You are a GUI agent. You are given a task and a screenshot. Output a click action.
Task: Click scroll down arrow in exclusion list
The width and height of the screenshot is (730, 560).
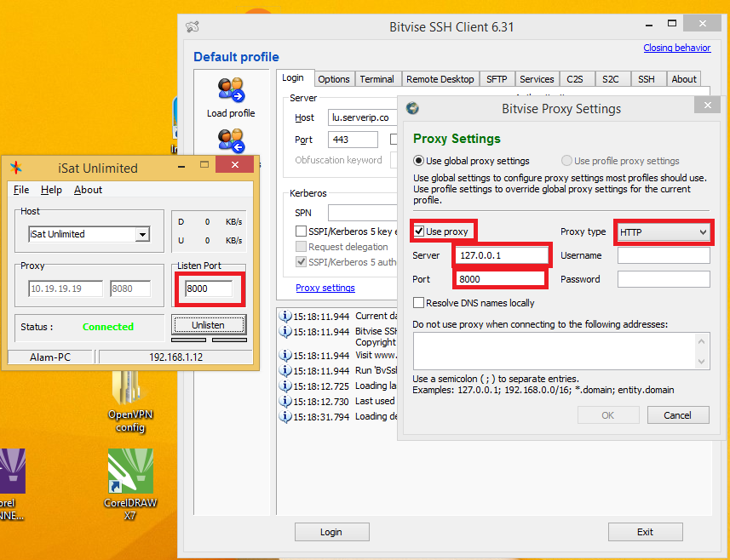pyautogui.click(x=702, y=361)
